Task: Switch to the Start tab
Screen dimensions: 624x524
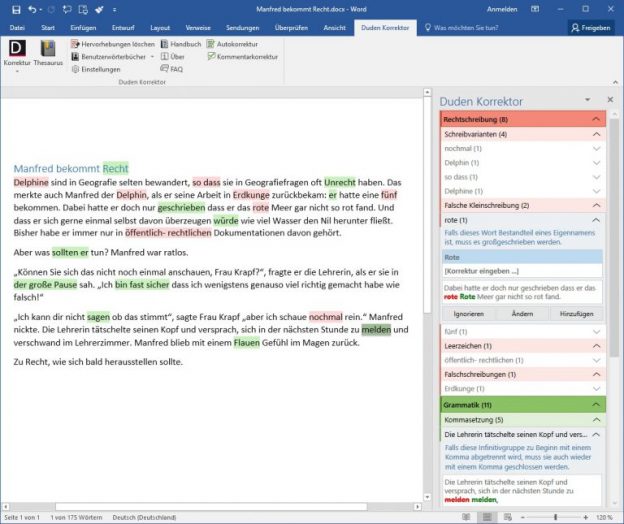Action: coord(48,28)
